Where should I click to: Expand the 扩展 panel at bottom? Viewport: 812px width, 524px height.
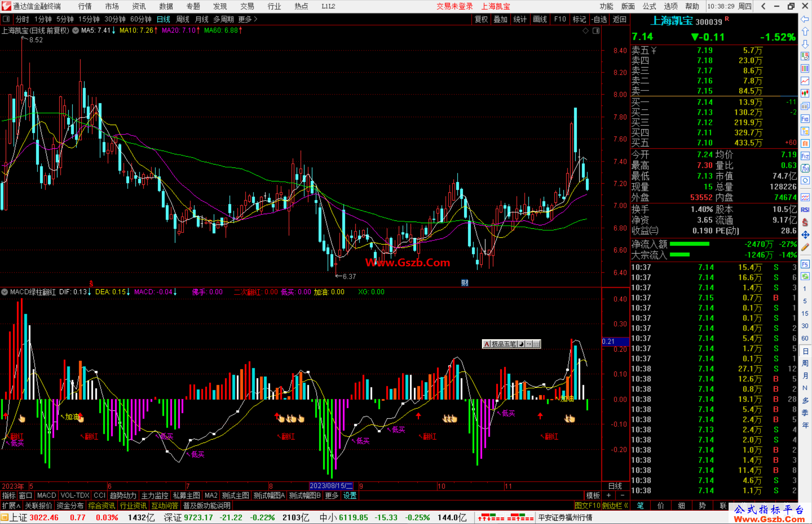11,506
